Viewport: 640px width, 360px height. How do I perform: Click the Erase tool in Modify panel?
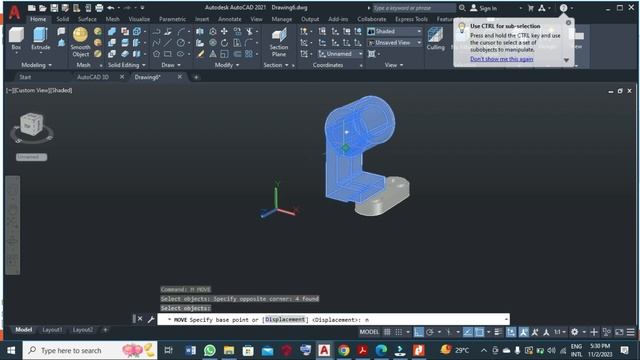[x=200, y=54]
